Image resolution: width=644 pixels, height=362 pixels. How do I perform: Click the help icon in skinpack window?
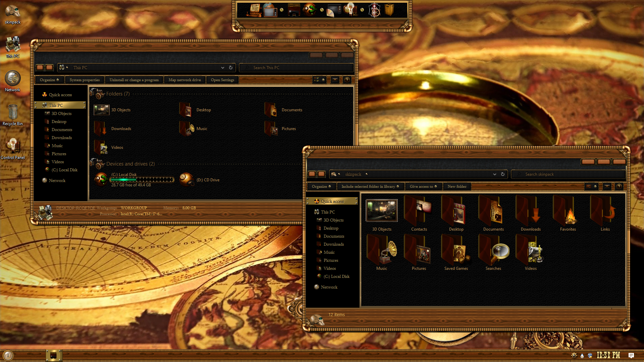(x=619, y=186)
